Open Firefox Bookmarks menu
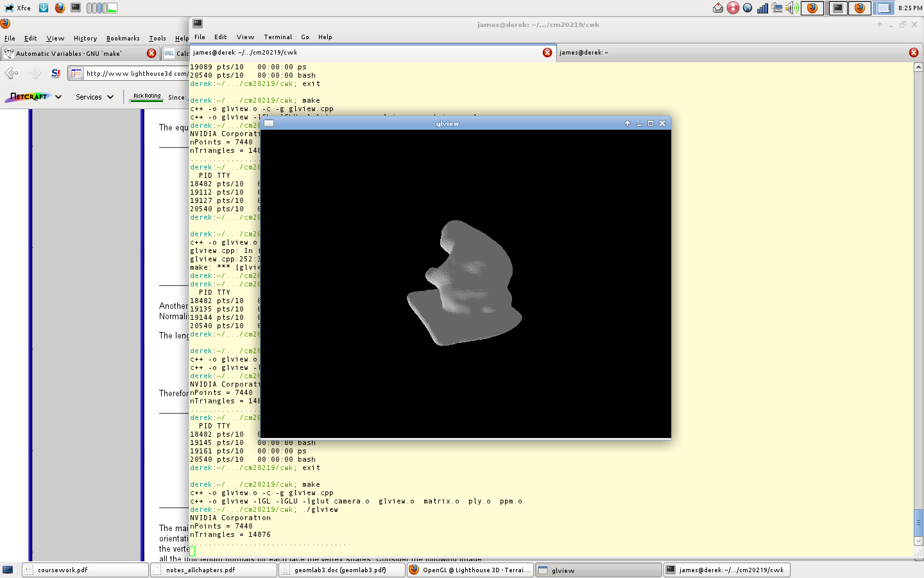This screenshot has width=924, height=578. click(123, 39)
